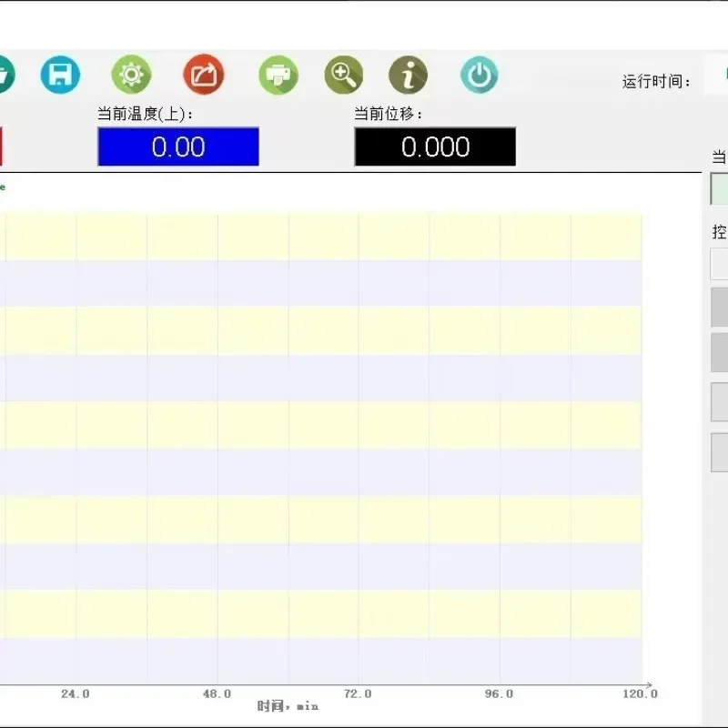Click the blue floppy disk Save icon
Screen dimensions: 728x728
(x=60, y=75)
